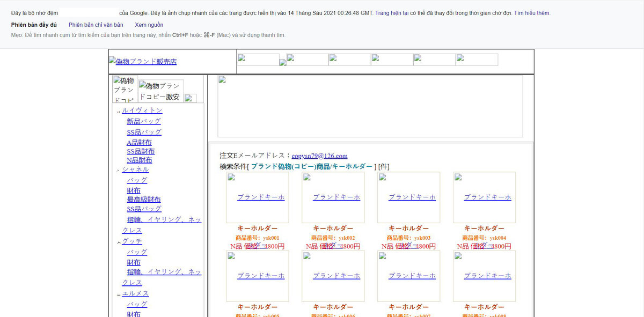
Task: Click the キーホルダー title above ysk003
Action: click(x=409, y=228)
